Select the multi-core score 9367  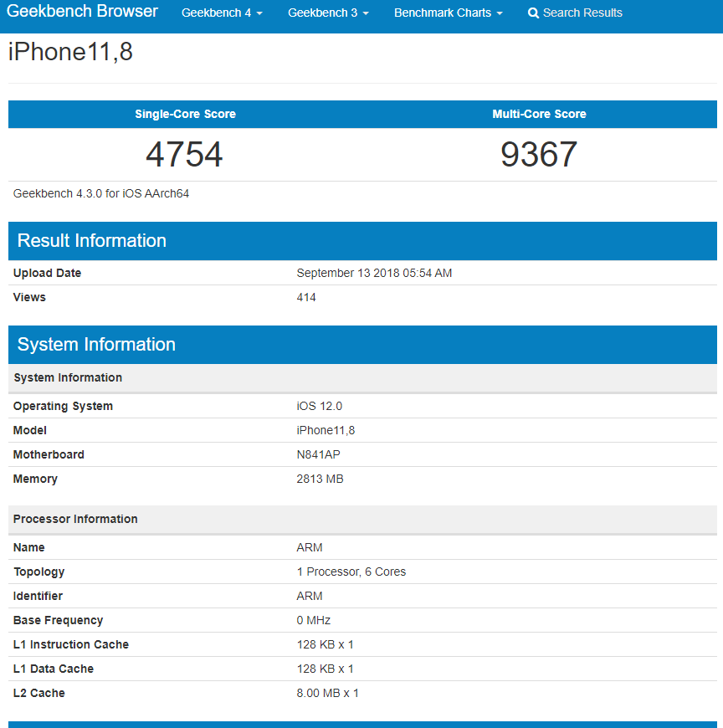tap(539, 155)
